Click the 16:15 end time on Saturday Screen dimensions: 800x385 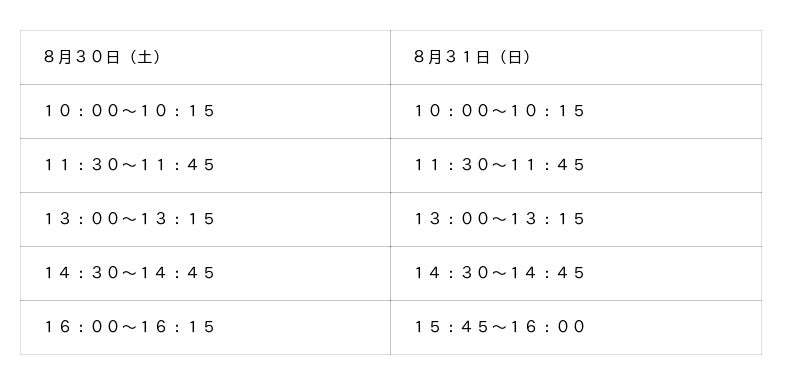tap(178, 327)
